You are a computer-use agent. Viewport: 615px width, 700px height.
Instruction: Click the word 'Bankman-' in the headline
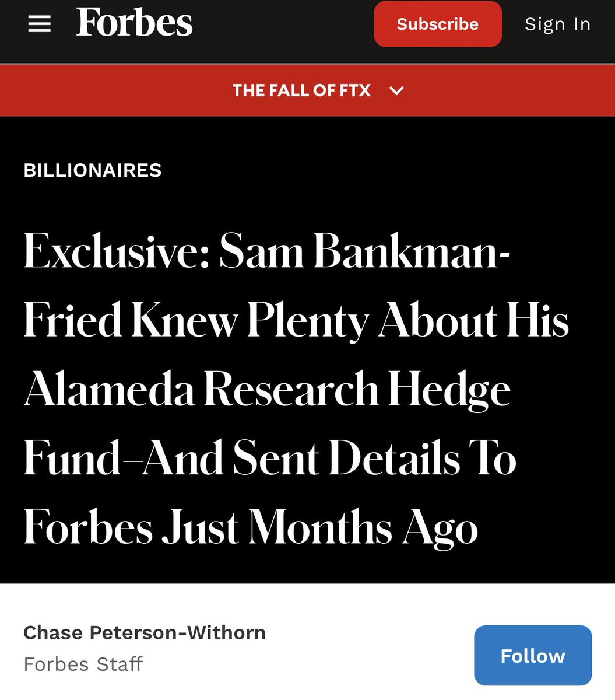pyautogui.click(x=412, y=252)
